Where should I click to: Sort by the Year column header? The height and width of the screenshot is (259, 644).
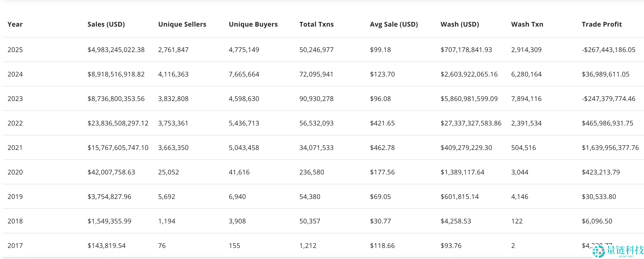tap(15, 24)
